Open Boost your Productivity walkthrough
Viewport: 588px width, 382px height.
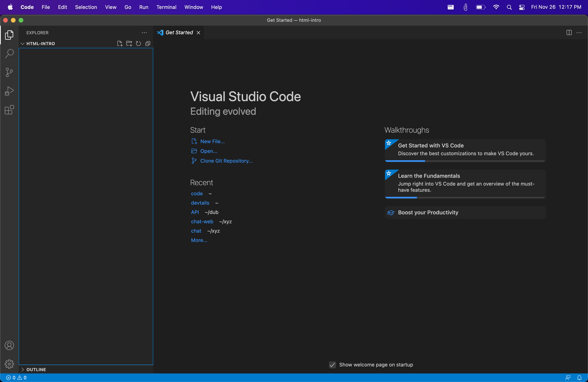click(x=465, y=213)
